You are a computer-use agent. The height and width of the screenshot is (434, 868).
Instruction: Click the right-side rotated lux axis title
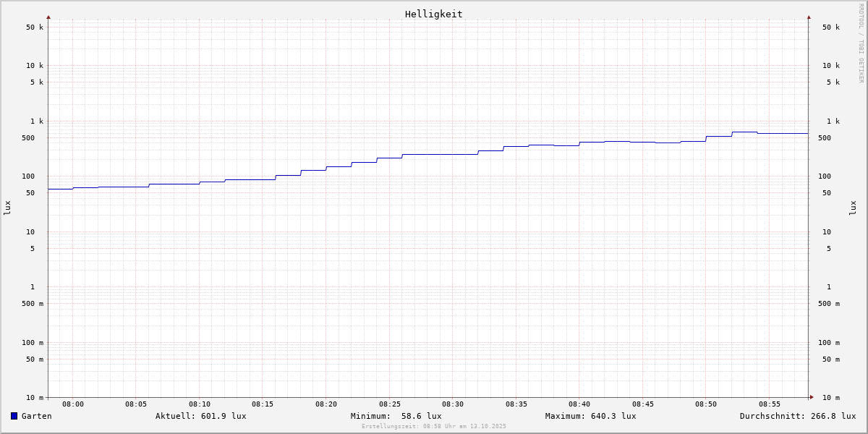coord(853,208)
